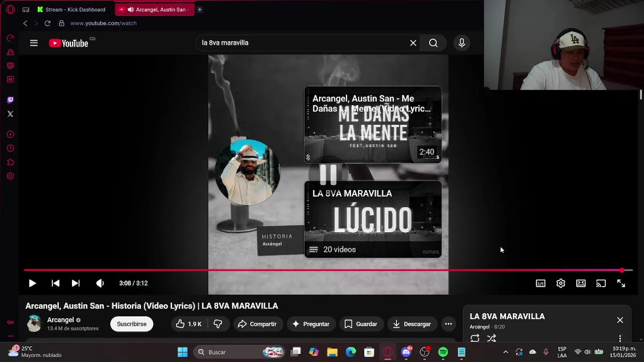Screen dimensions: 644x362
Task: Mute the video volume
Action: (x=100, y=284)
